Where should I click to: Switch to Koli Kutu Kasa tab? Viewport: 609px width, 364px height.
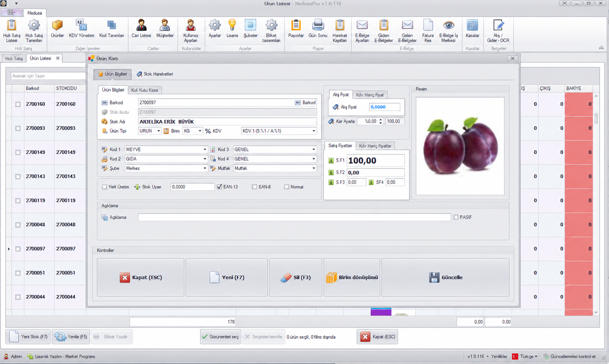[145, 90]
